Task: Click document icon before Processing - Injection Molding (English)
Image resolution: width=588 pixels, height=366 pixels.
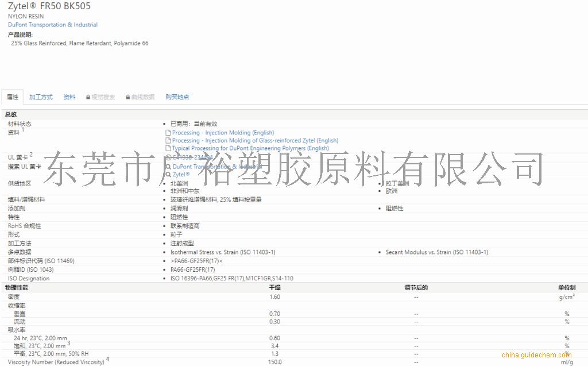Action: (x=168, y=133)
